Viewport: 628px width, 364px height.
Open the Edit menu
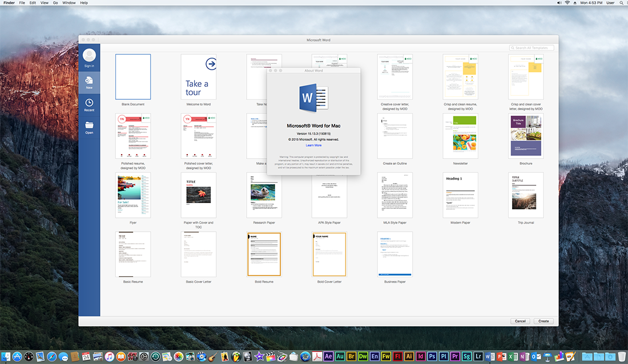point(33,3)
